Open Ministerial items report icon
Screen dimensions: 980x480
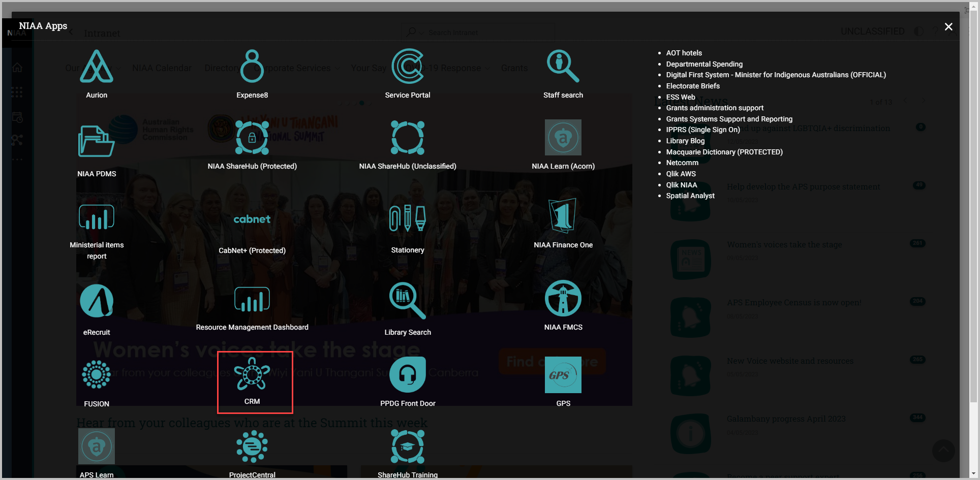97,217
